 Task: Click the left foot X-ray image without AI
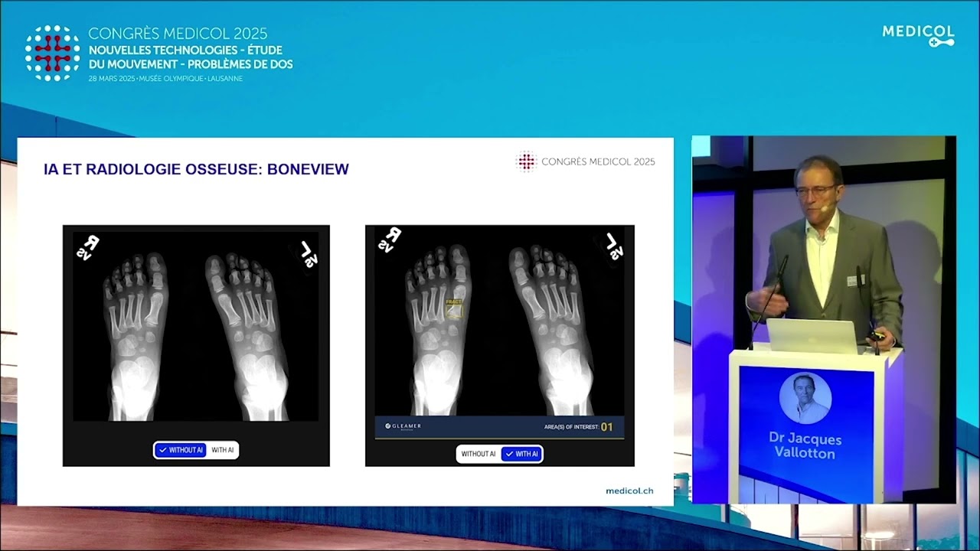196,327
